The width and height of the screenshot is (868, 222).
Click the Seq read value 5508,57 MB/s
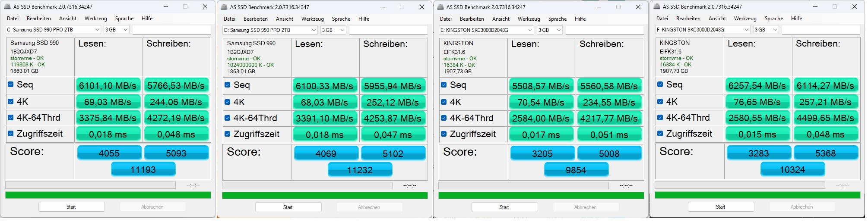tap(541, 86)
